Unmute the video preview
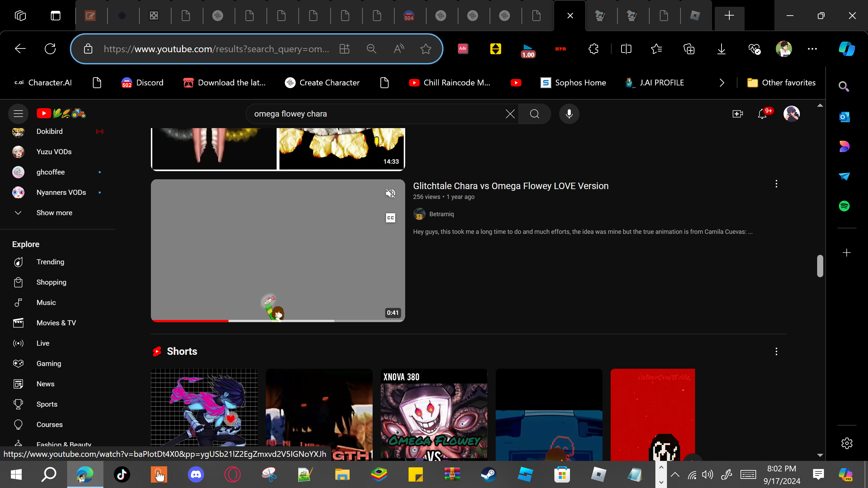This screenshot has height=488, width=868. [x=391, y=194]
